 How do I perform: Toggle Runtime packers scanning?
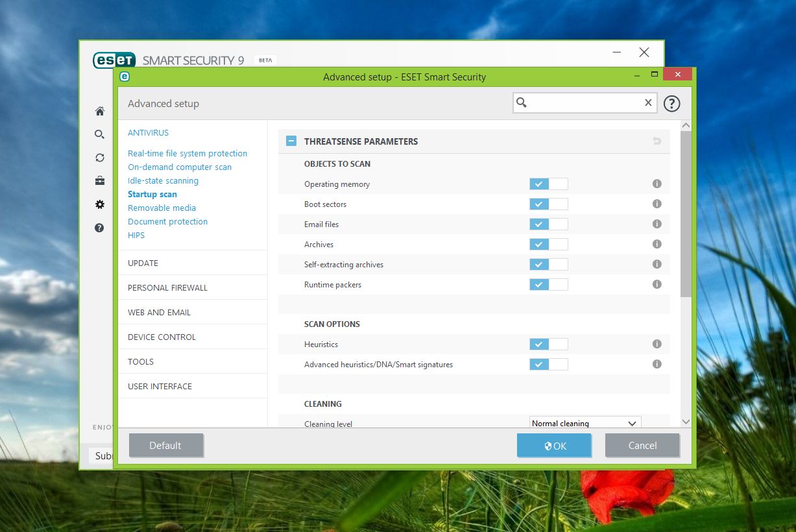(549, 285)
